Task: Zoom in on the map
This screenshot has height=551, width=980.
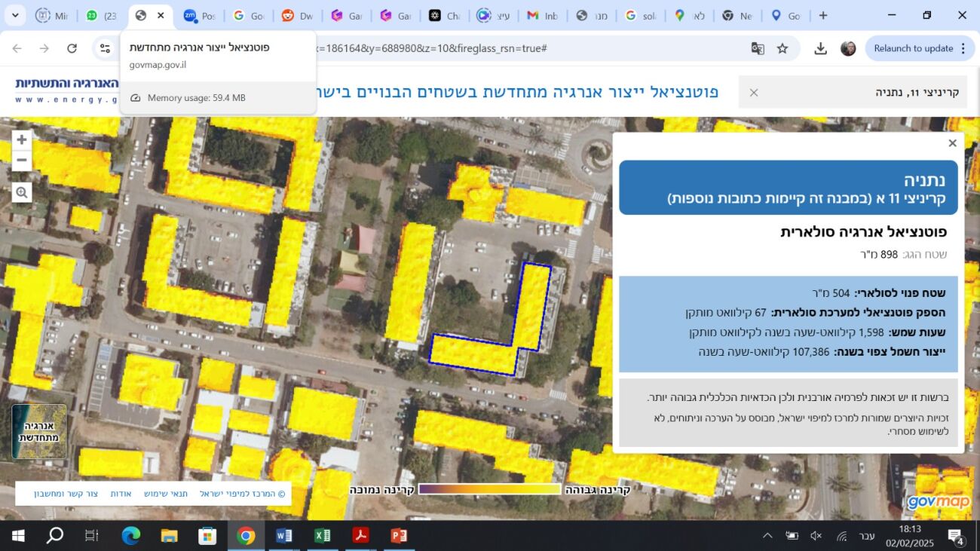Action: pos(22,140)
